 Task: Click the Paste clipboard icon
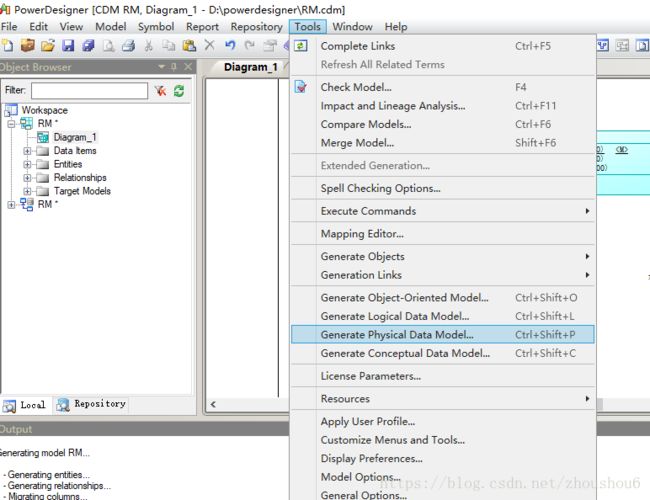tap(189, 45)
